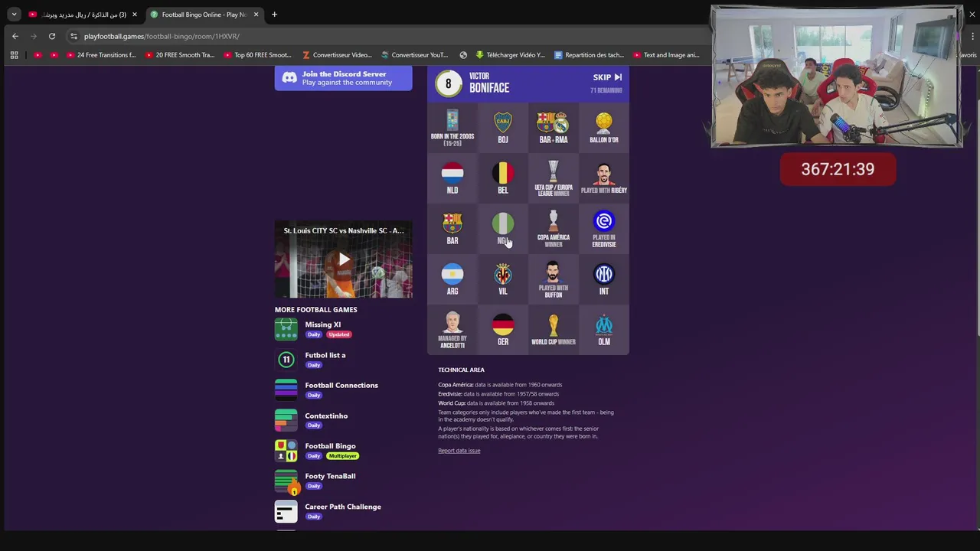The height and width of the screenshot is (551, 980).
Task: Select the ARG Argentina flag cell
Action: point(452,279)
